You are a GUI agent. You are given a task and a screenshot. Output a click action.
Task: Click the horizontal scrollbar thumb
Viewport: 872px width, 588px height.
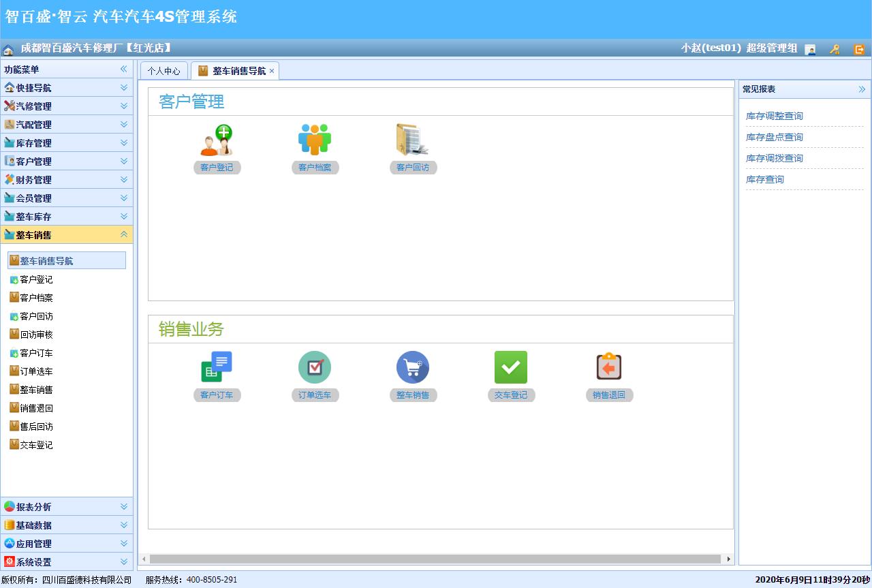tap(435, 559)
